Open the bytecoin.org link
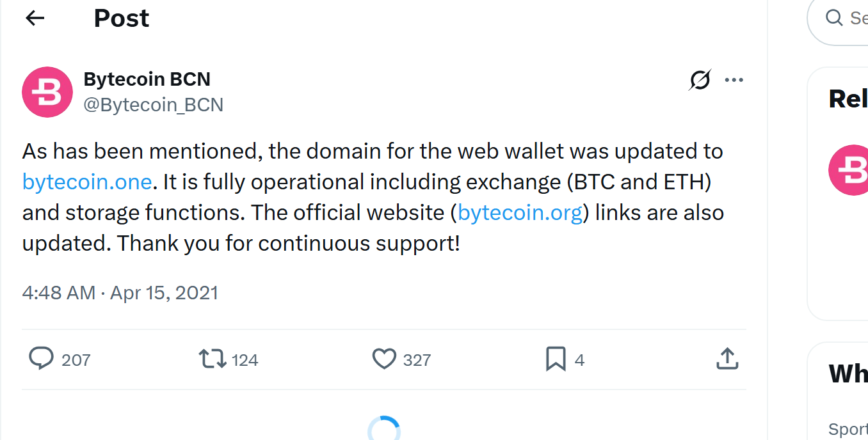The width and height of the screenshot is (868, 440). click(519, 212)
